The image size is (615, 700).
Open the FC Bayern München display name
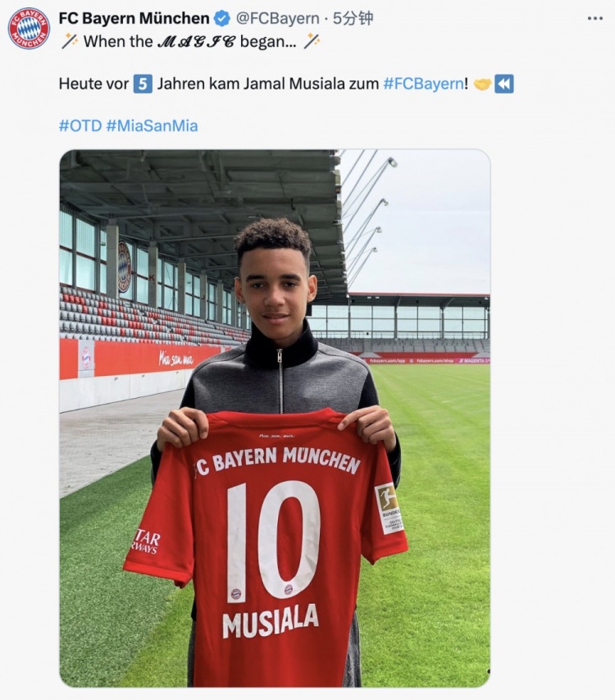click(x=134, y=19)
